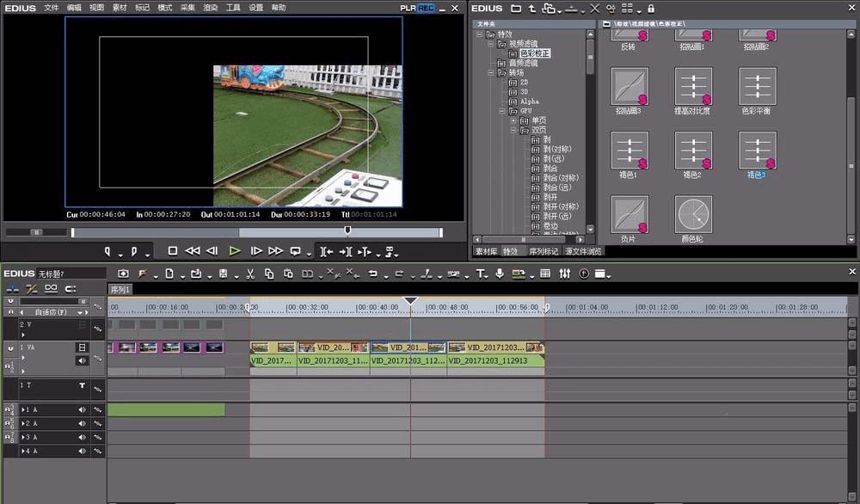Open the audio mixer icon in the timeline toolbar
Image resolution: width=860 pixels, height=504 pixels.
(x=564, y=274)
